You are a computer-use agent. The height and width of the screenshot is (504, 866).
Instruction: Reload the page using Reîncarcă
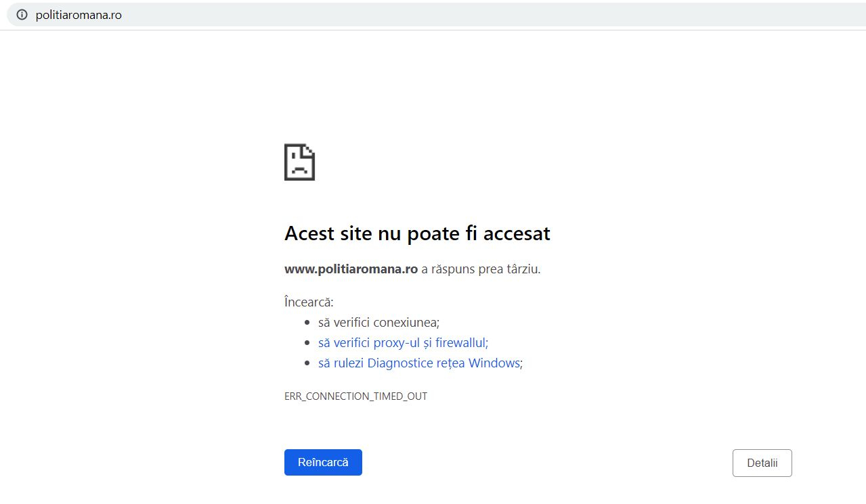(323, 462)
